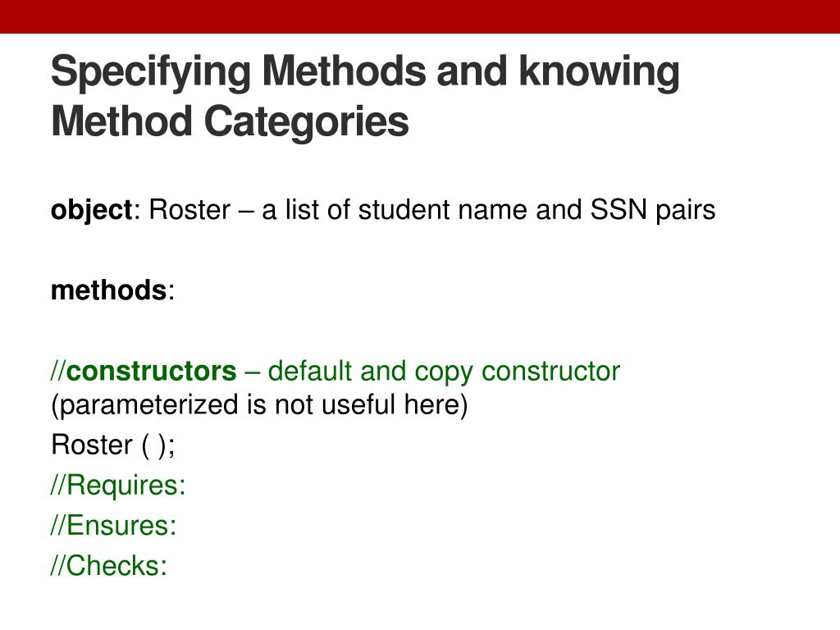Image resolution: width=840 pixels, height=630 pixels.
Task: Click the '//Ensures:' comment line
Action: pos(113,526)
